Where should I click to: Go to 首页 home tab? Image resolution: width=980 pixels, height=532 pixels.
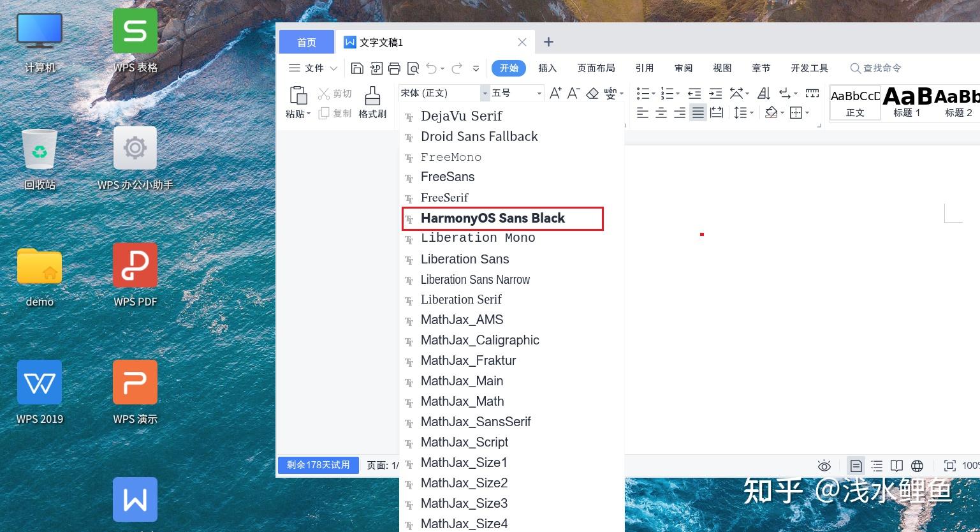click(x=307, y=42)
